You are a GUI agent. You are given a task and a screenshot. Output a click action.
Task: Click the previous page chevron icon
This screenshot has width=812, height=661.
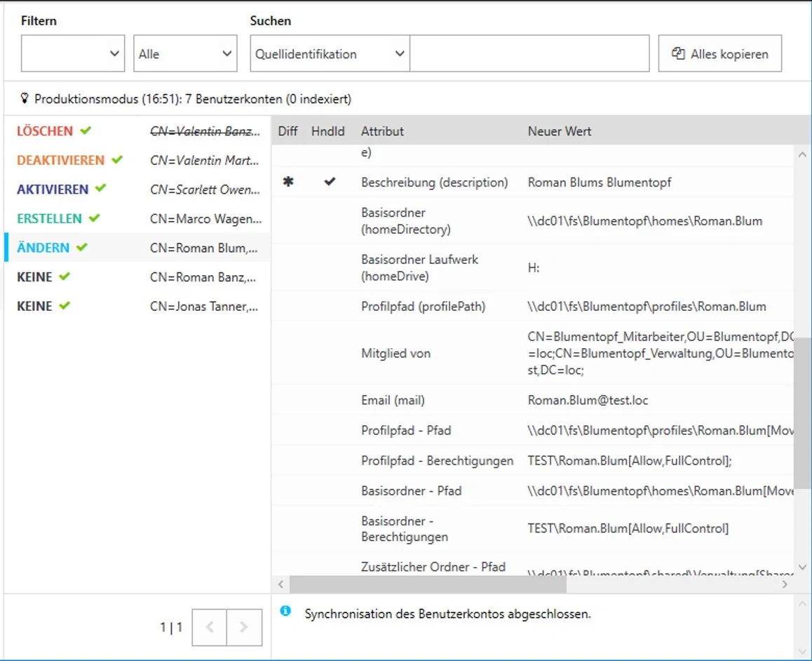(208, 627)
